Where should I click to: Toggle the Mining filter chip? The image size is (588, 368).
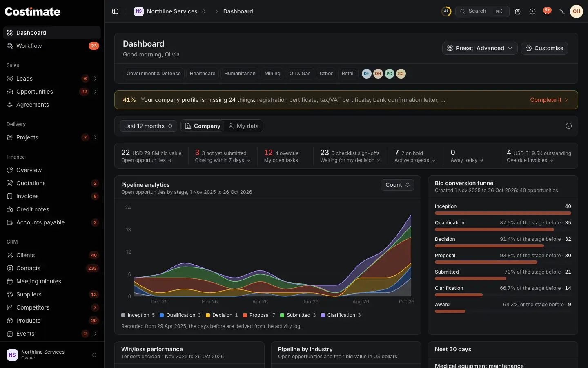(x=272, y=74)
